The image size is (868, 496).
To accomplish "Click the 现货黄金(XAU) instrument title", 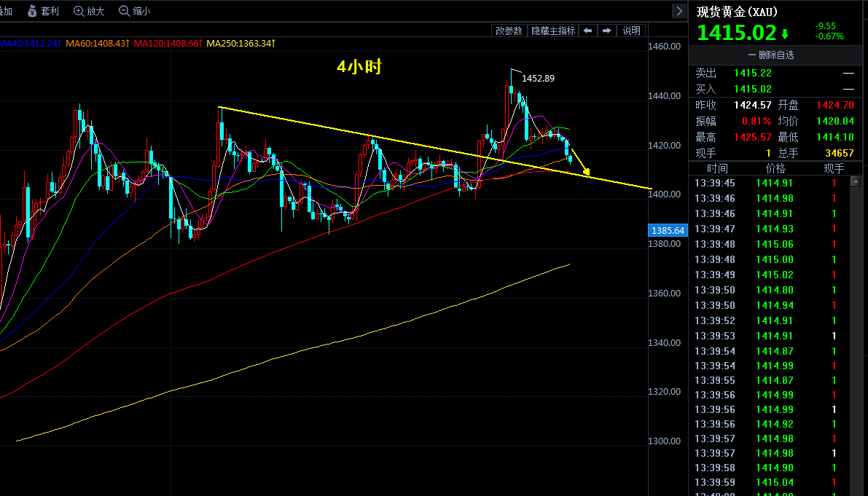I will [737, 12].
